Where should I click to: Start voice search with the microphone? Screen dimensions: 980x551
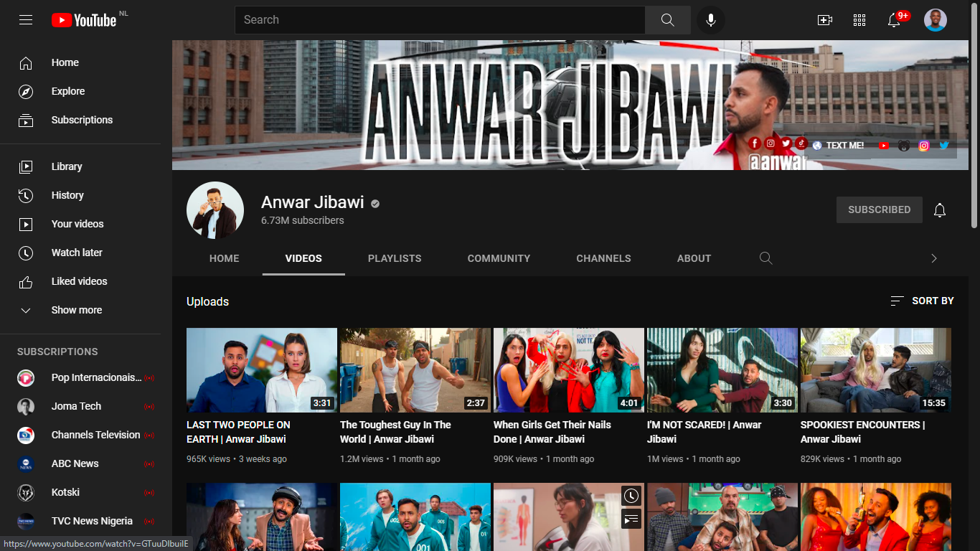coord(711,20)
